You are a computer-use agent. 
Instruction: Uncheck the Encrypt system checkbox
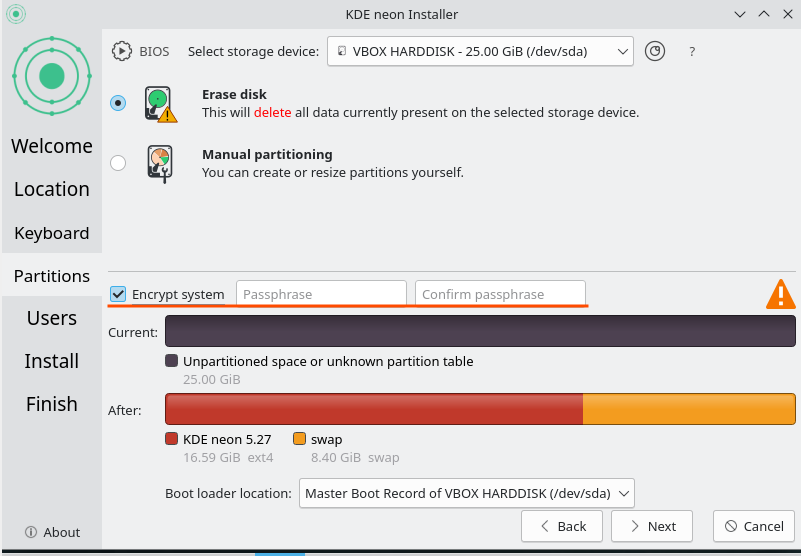click(118, 294)
